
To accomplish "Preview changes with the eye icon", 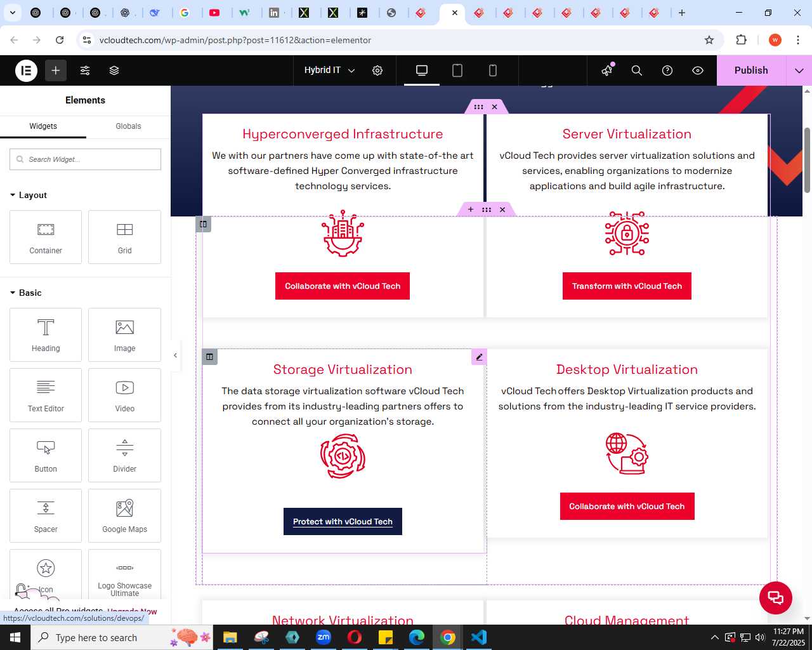I will [698, 70].
